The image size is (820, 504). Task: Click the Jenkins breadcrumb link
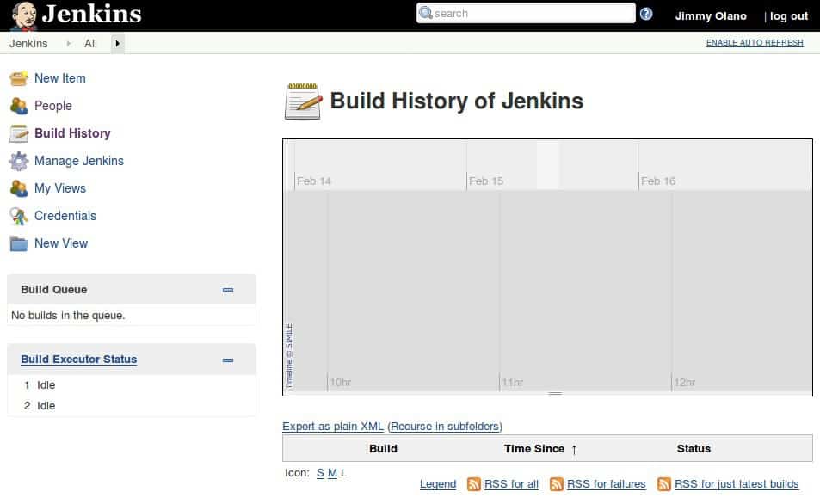click(x=28, y=43)
